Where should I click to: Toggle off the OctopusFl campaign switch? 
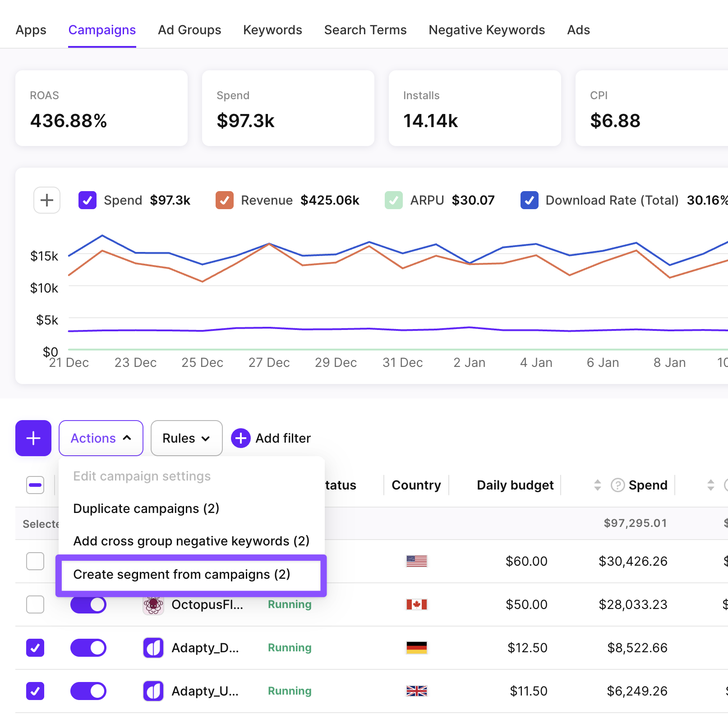pos(88,604)
